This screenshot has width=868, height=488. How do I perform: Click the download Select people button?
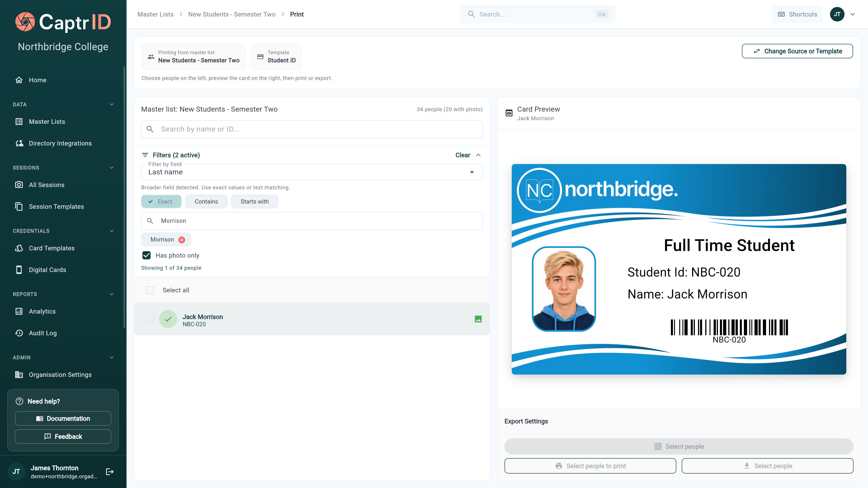767,466
